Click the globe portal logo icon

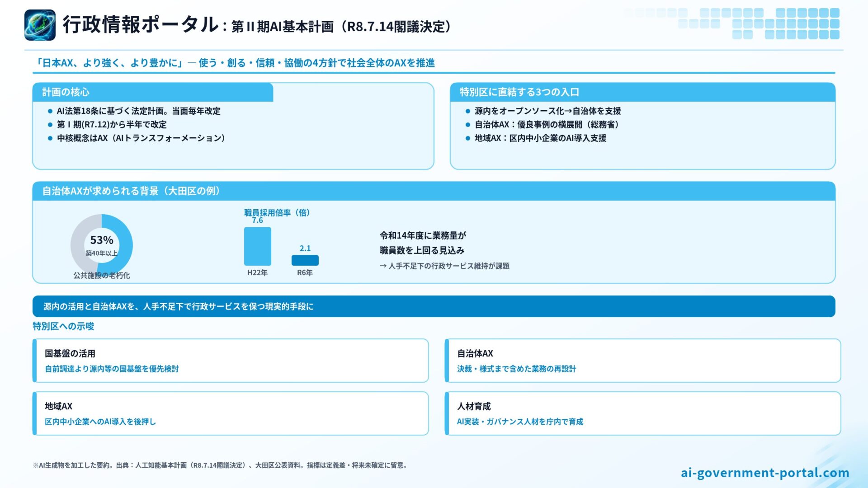40,25
